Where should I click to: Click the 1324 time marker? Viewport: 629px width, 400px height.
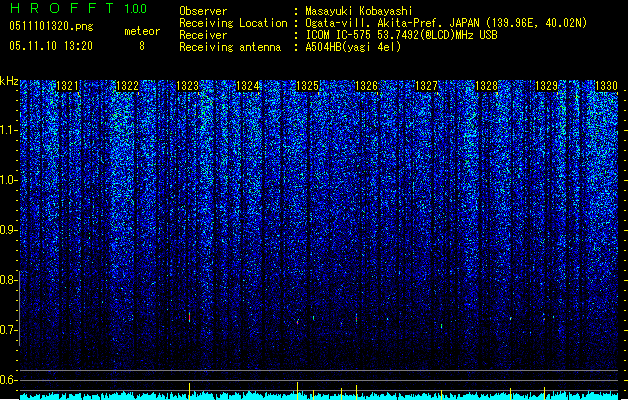click(x=248, y=86)
